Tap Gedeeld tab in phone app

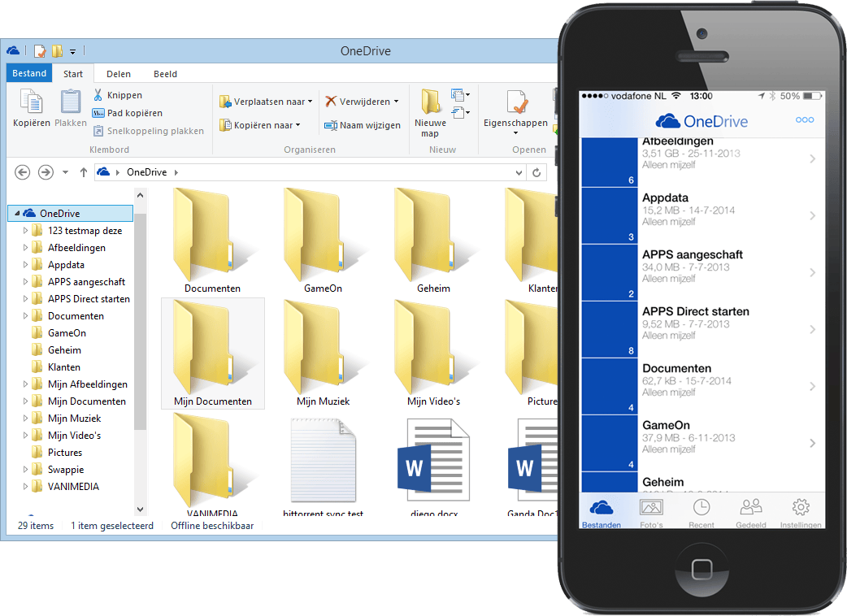tap(751, 514)
